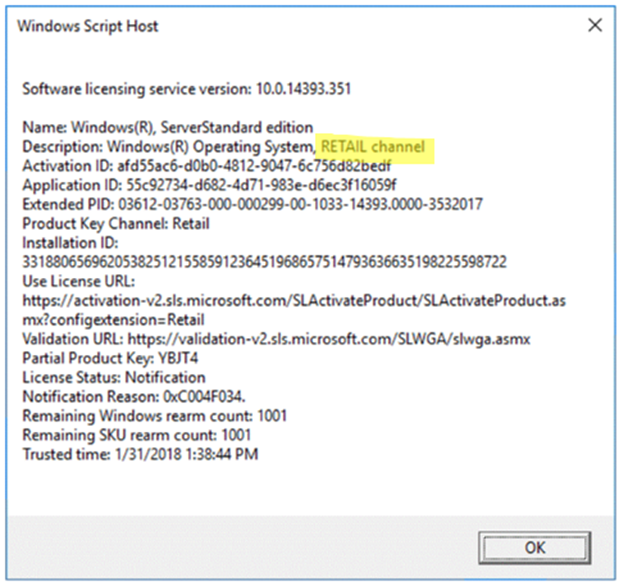Click the Extended PID line
This screenshot has width=619, height=586.
point(252,204)
